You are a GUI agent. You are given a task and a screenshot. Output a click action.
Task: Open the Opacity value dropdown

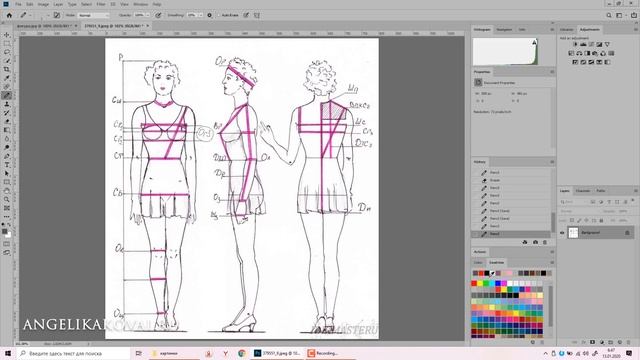coord(148,15)
